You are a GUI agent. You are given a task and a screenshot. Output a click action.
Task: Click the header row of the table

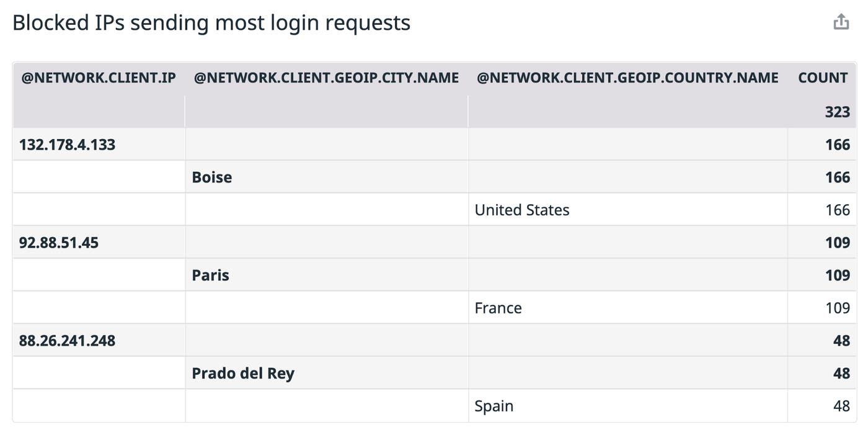pos(434,76)
